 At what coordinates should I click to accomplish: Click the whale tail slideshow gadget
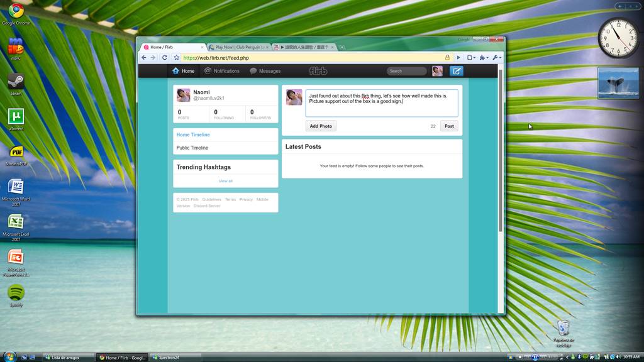click(618, 84)
